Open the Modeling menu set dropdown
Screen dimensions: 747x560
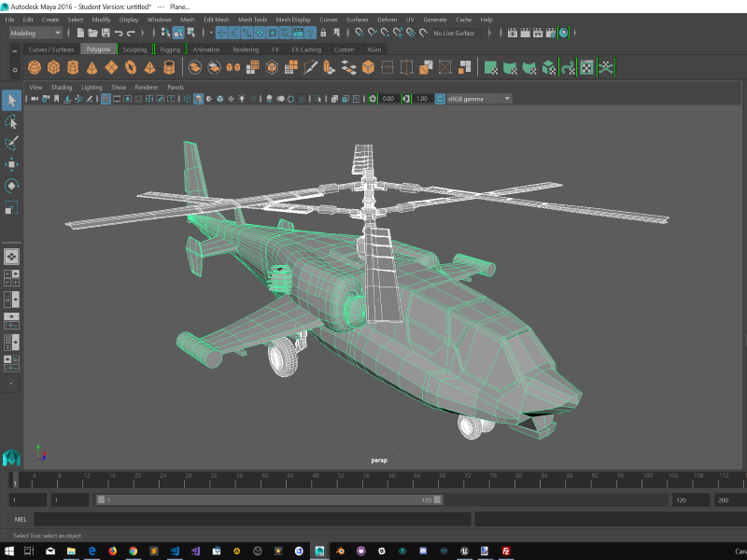[x=35, y=33]
